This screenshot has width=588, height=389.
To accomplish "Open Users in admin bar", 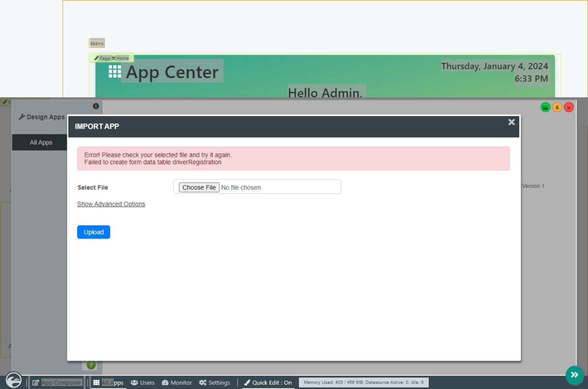I will pyautogui.click(x=143, y=383).
